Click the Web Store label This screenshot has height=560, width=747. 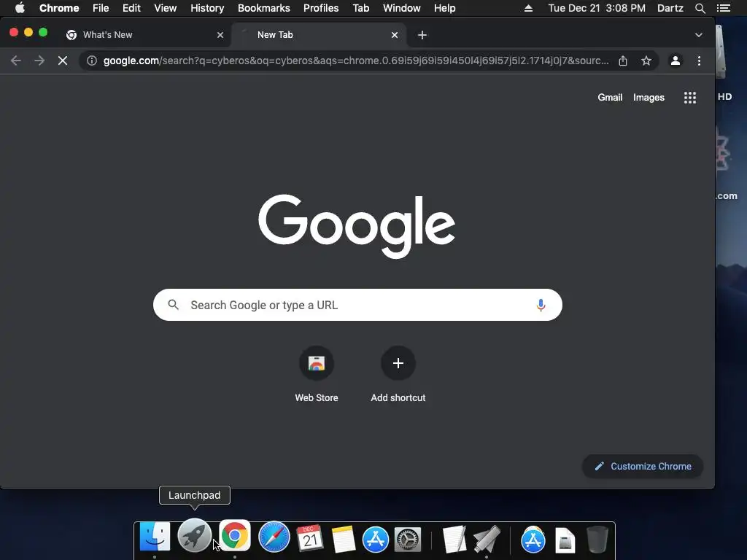click(x=317, y=397)
